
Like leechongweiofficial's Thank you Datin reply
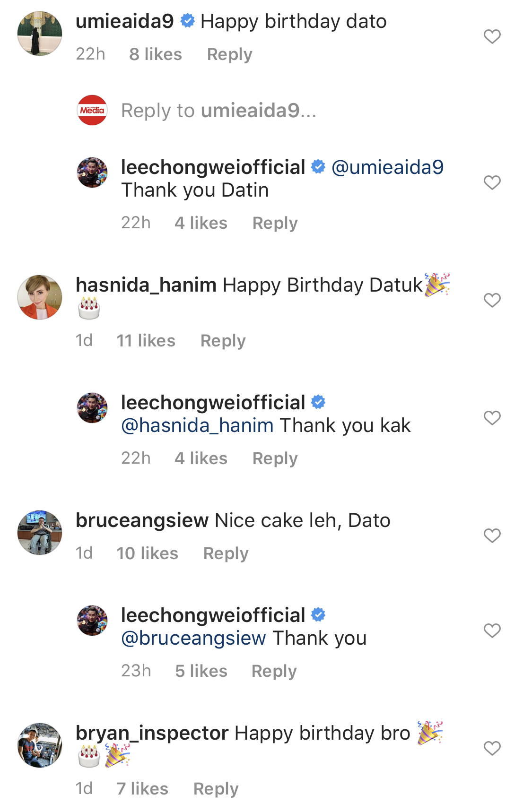[x=492, y=182]
